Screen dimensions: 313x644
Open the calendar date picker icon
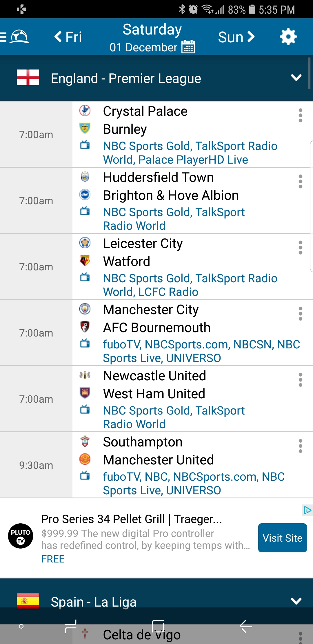(188, 47)
